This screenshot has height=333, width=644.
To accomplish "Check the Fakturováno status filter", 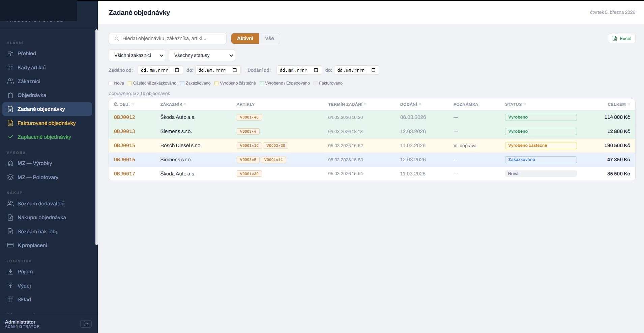I will coord(316,83).
